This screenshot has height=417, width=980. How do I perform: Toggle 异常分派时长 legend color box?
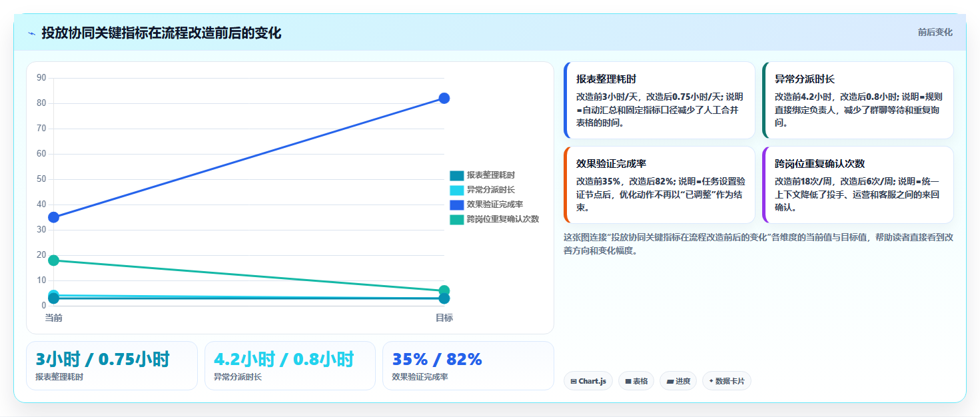tap(456, 190)
